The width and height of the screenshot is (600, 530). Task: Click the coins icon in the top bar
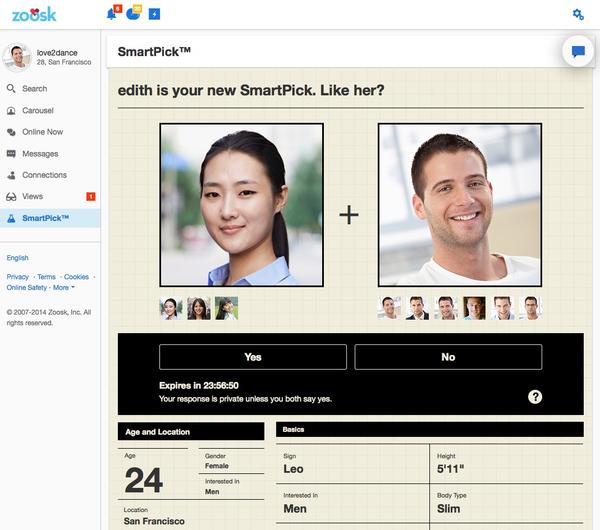[134, 14]
